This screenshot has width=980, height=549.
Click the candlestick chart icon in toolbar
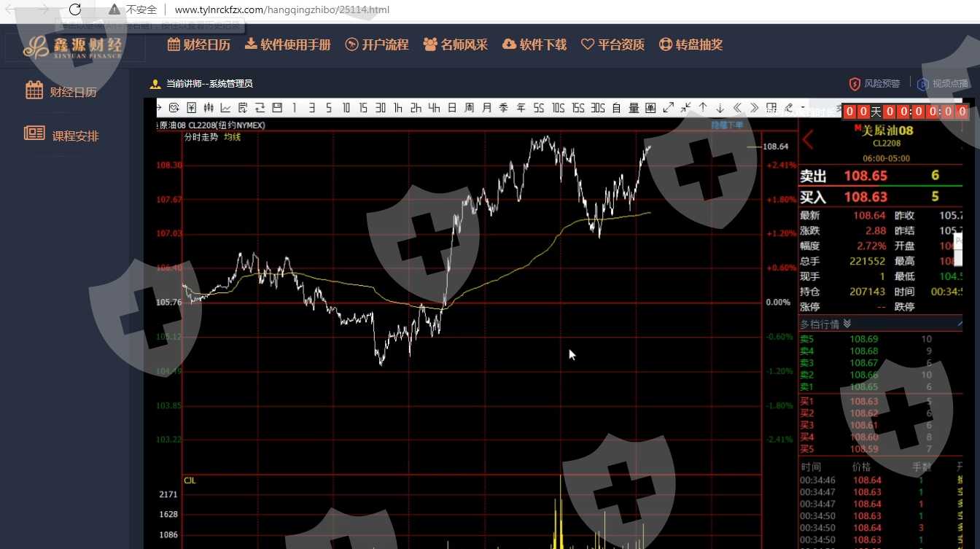[209, 108]
